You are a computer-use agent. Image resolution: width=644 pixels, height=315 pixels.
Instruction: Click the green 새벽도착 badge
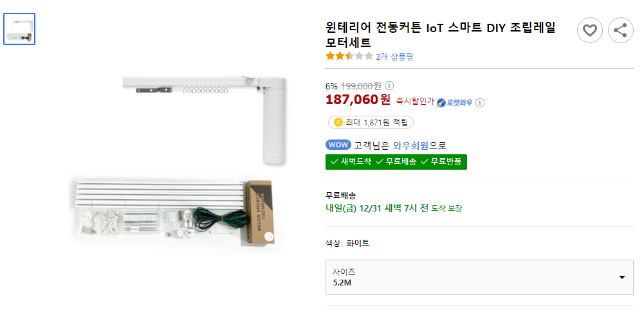[351, 162]
